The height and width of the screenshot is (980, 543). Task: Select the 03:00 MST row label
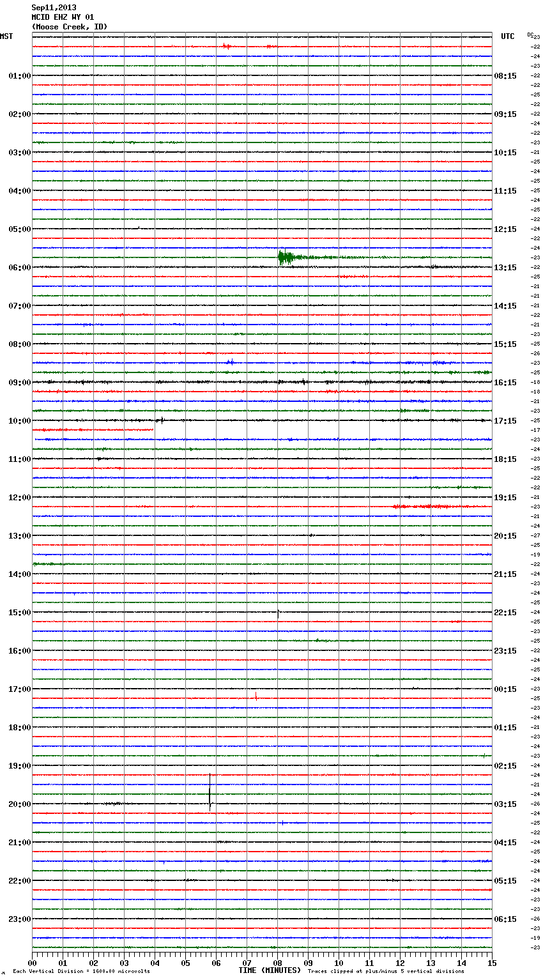(x=20, y=153)
